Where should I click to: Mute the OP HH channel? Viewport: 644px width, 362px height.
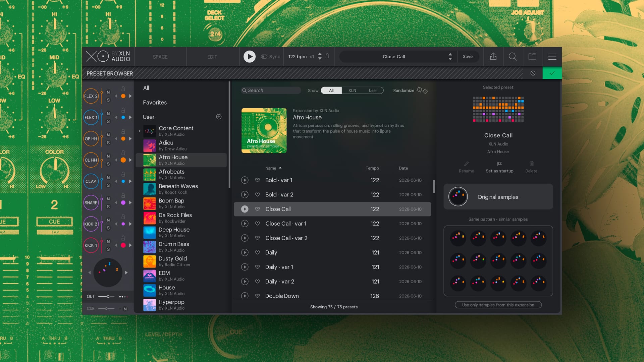pyautogui.click(x=108, y=135)
